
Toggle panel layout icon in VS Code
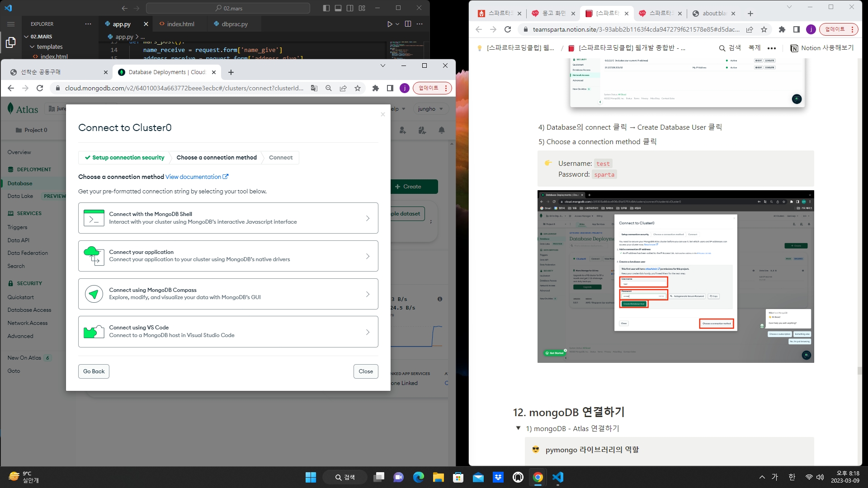pos(338,8)
